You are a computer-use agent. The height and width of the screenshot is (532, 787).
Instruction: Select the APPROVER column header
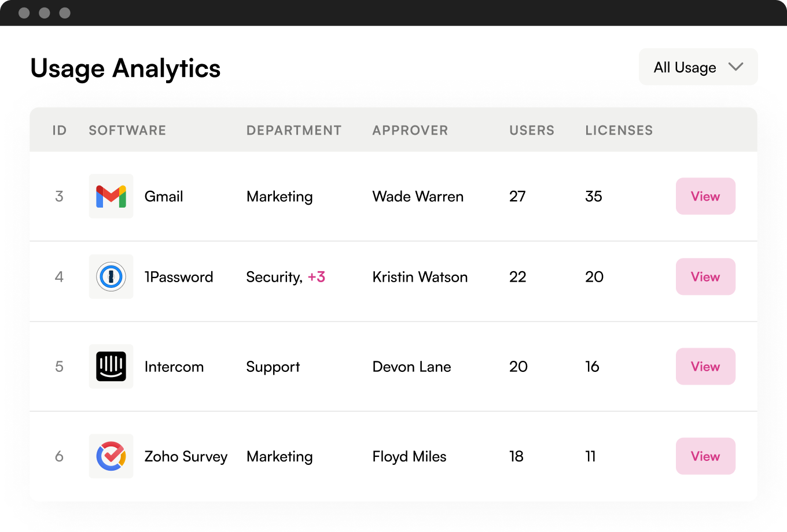(x=410, y=131)
